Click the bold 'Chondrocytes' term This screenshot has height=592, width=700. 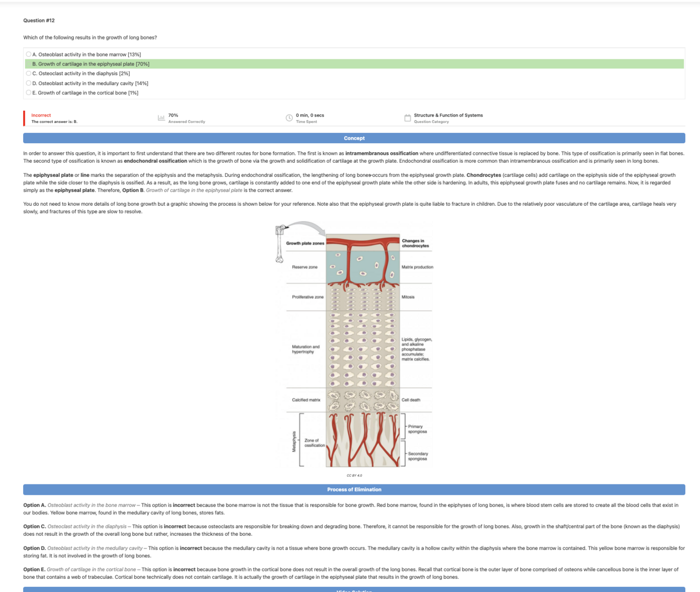pos(484,175)
